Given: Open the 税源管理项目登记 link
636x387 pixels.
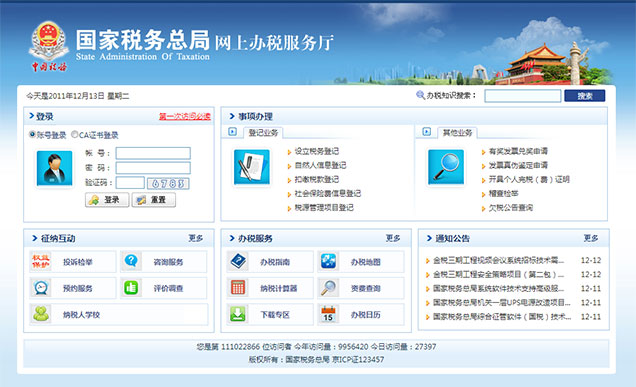Looking at the screenshot, I should tap(324, 208).
